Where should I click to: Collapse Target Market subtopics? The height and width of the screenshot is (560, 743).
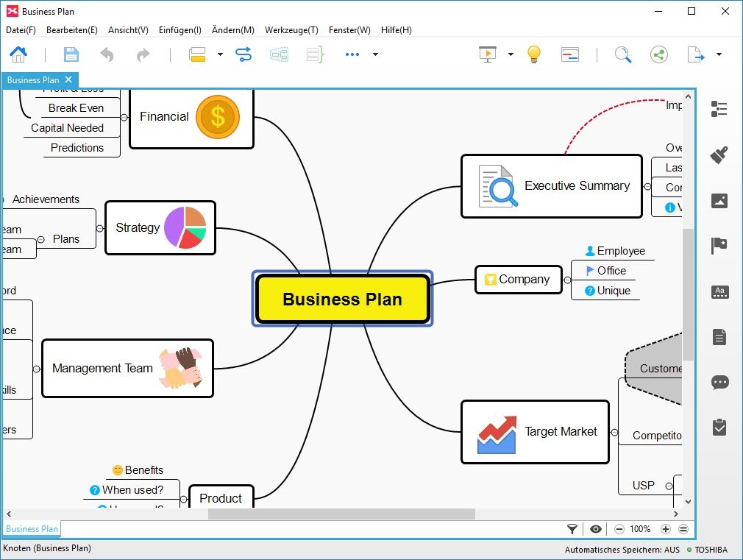coord(614,433)
